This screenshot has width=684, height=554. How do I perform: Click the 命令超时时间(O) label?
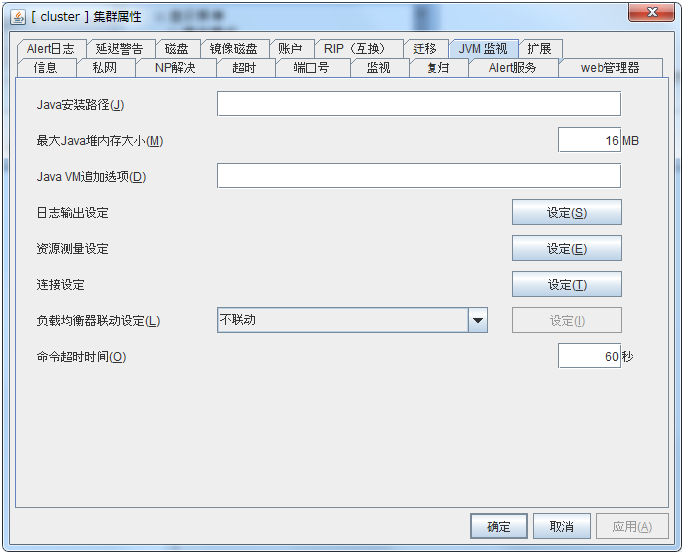[81, 357]
